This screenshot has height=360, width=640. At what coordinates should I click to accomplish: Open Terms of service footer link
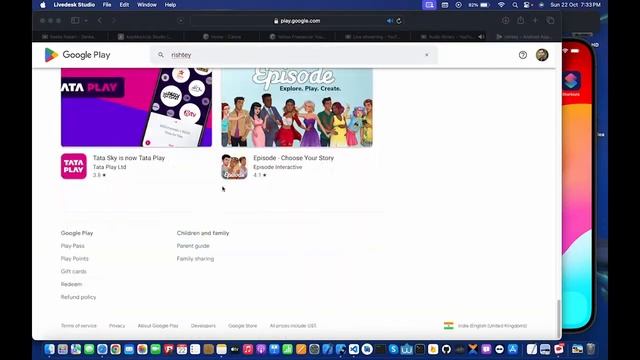point(79,326)
